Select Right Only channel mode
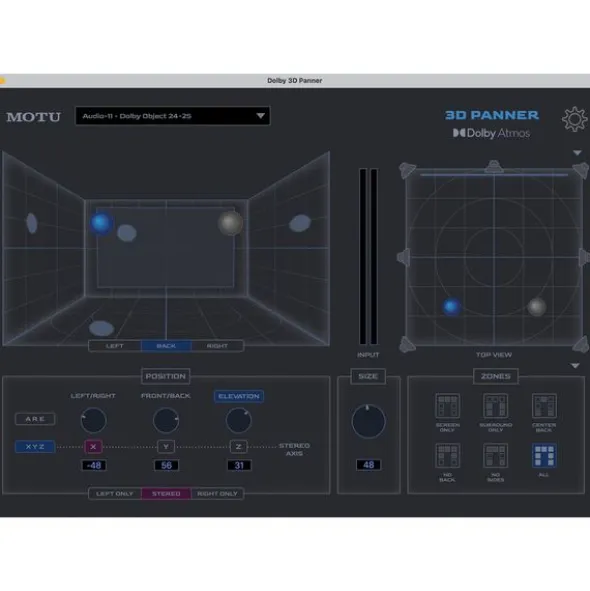 point(217,493)
